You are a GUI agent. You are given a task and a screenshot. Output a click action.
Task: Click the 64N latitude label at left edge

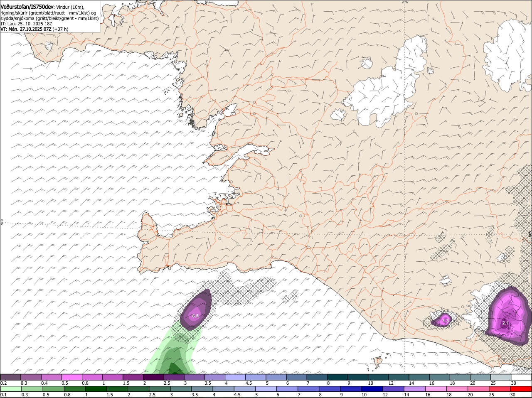point(2,223)
